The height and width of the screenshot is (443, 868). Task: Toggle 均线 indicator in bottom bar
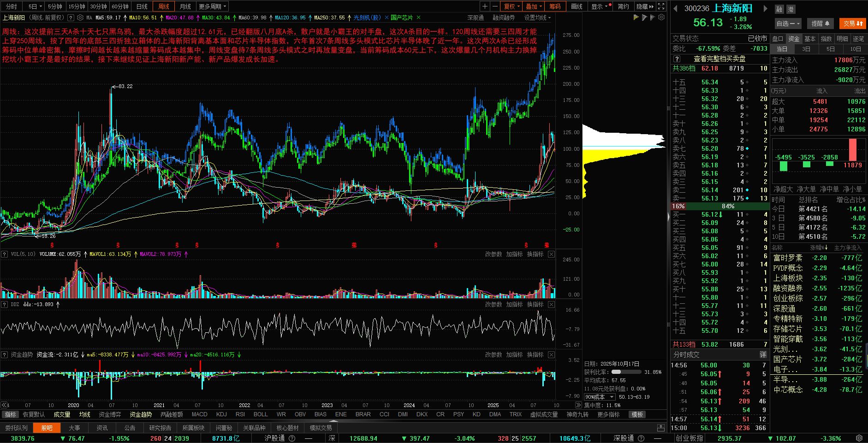(85, 414)
